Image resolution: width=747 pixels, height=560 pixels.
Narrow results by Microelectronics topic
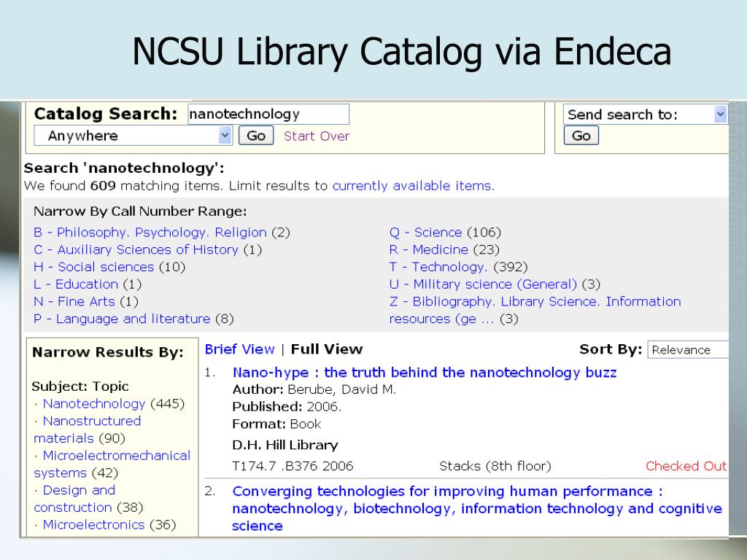coord(93,525)
